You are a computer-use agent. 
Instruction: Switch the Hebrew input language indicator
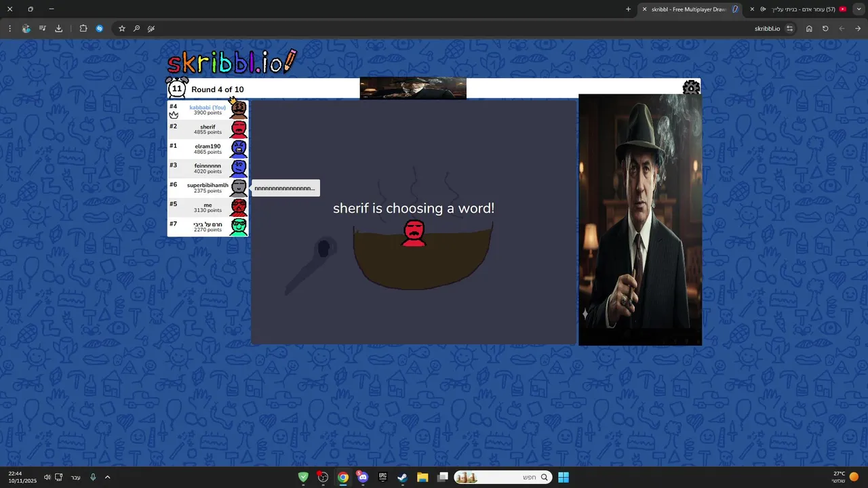coord(76,477)
